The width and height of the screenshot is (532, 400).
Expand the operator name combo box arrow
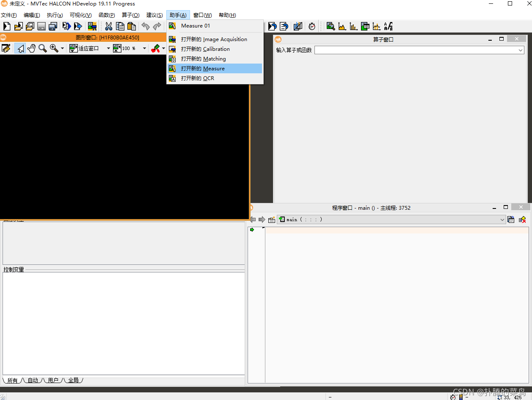(521, 50)
